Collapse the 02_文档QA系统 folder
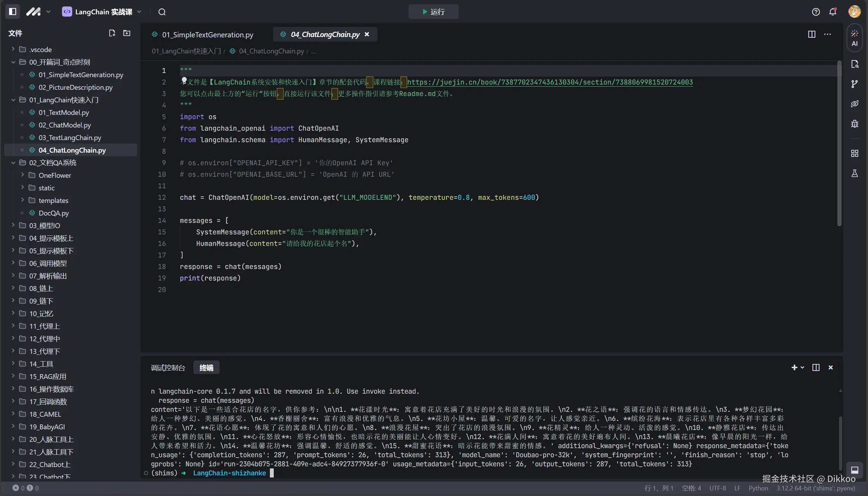 tap(13, 163)
